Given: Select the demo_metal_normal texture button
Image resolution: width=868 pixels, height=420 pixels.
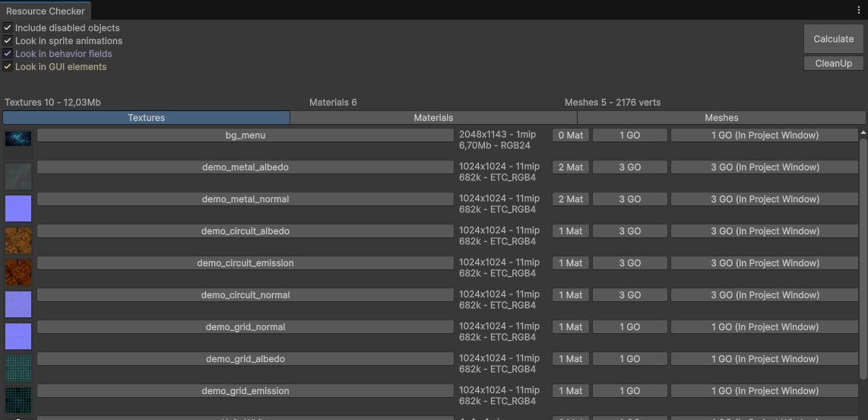Looking at the screenshot, I should pos(246,199).
